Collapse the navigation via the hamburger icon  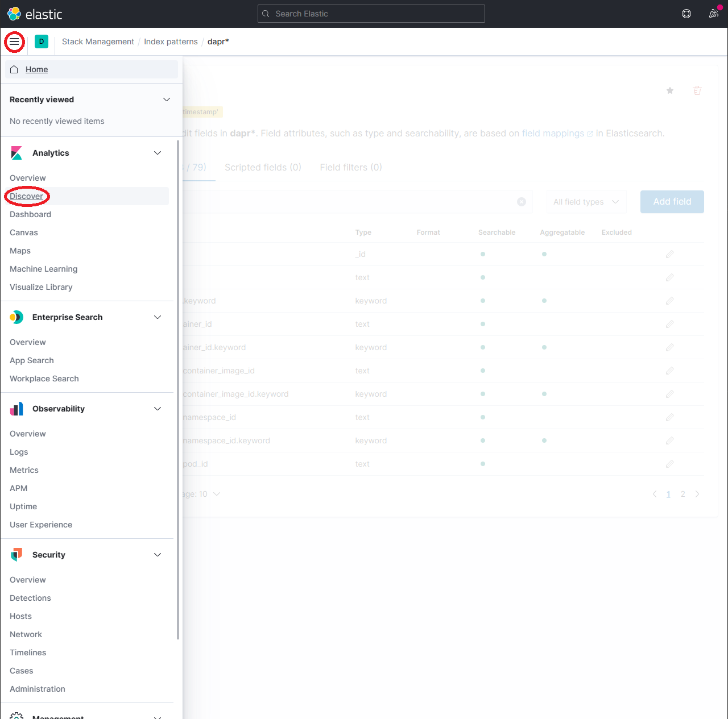14,41
